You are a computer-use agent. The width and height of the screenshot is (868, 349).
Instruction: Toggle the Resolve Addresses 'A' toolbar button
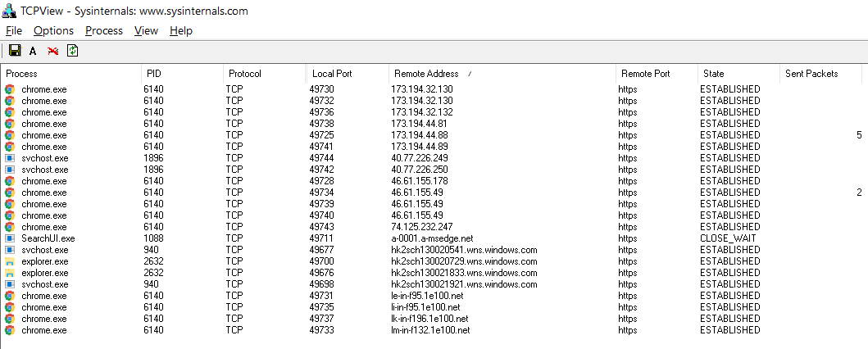tap(33, 51)
